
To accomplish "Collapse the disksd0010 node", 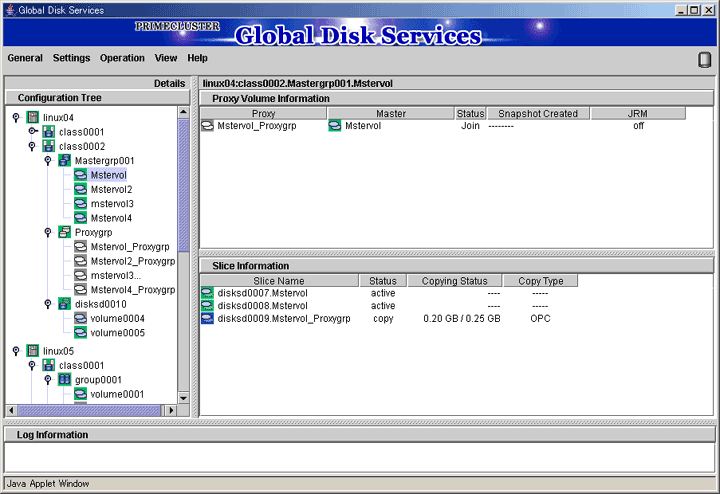I will click(48, 304).
